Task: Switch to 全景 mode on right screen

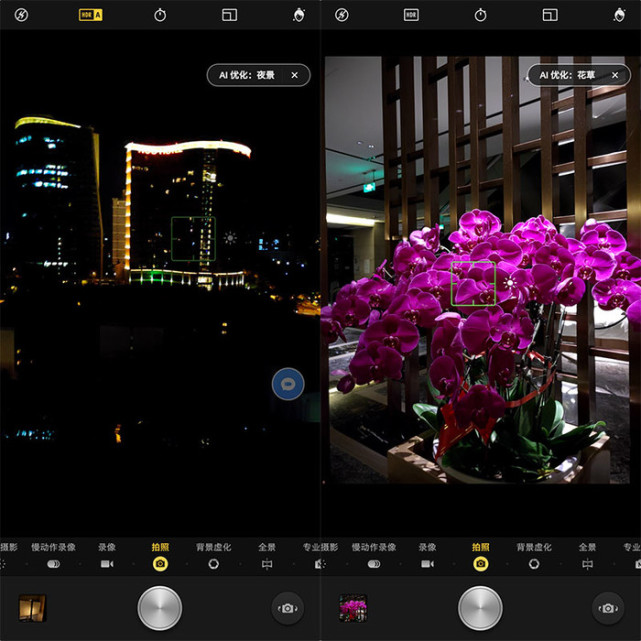Action: coord(587,547)
